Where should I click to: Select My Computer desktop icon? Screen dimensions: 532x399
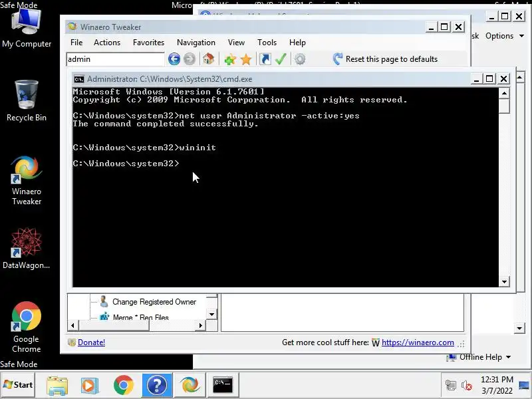[27, 28]
